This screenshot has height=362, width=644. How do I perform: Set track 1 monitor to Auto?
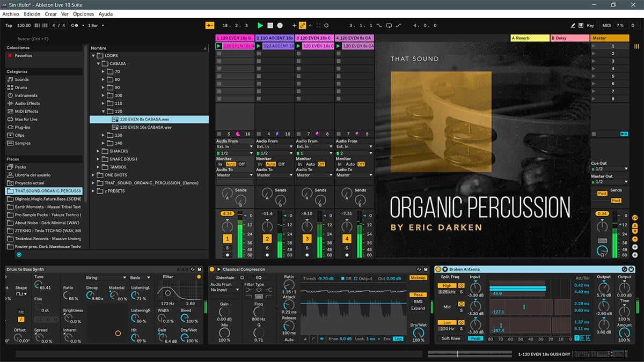[231, 164]
